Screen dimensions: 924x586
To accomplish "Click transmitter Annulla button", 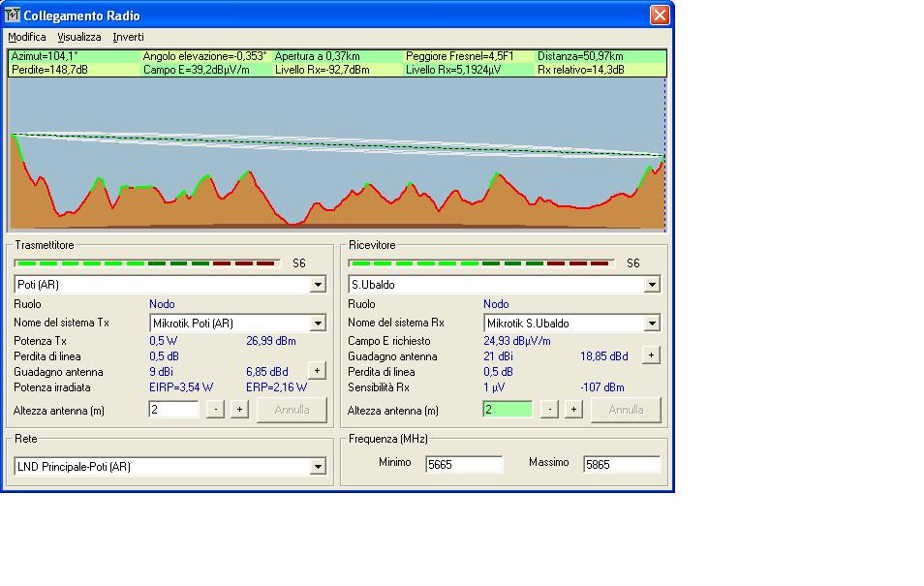I will click(292, 410).
